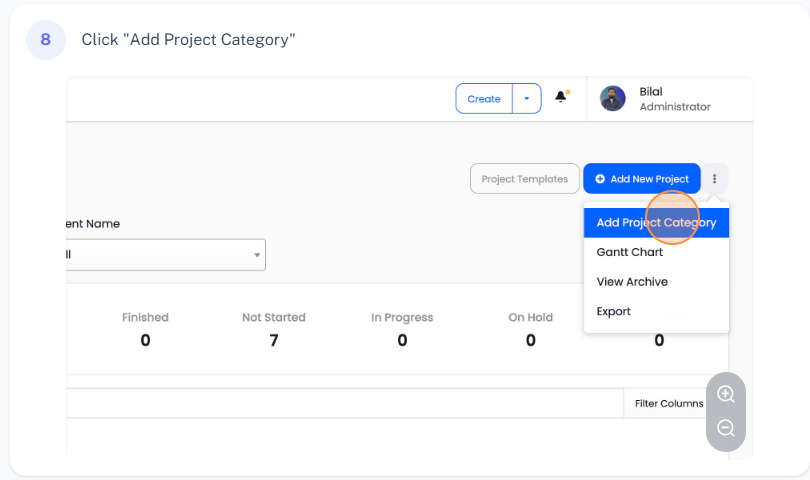Choose Export from dropdown menu
Screen dimensions: 810x480
pyautogui.click(x=614, y=311)
